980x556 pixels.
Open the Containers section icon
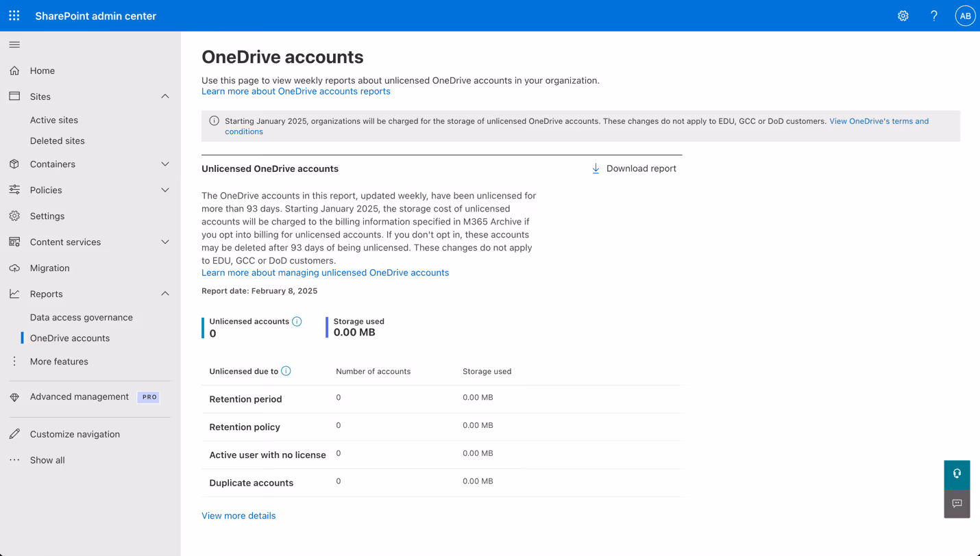pos(14,164)
